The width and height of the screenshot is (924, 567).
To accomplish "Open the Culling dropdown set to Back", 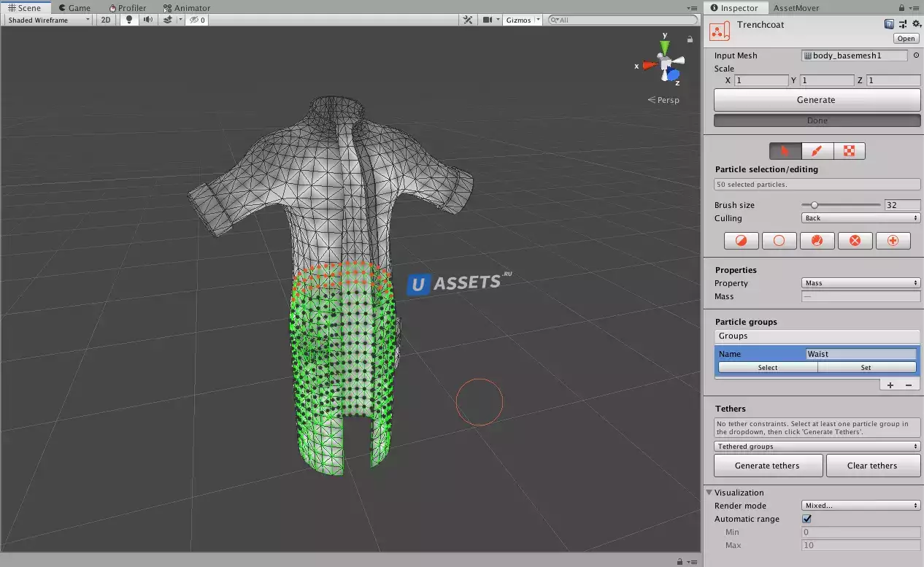I will 861,218.
